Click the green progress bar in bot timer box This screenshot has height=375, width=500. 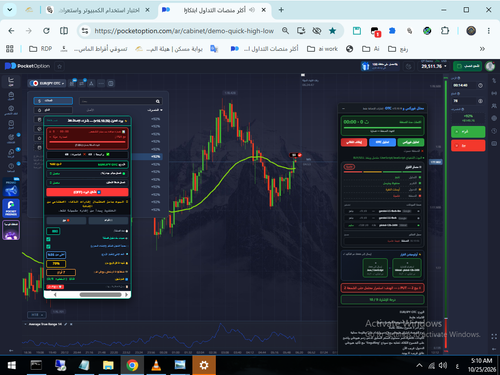pyautogui.click(x=382, y=127)
